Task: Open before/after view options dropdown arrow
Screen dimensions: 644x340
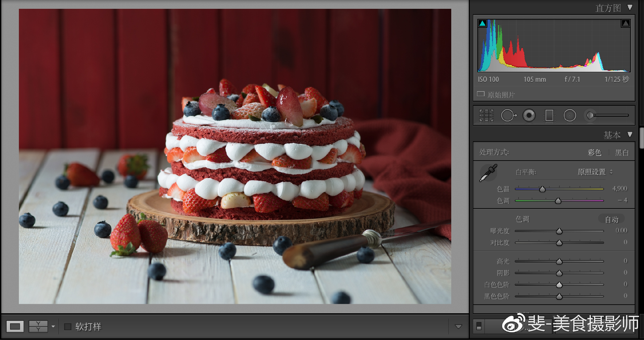Action: pyautogui.click(x=53, y=326)
